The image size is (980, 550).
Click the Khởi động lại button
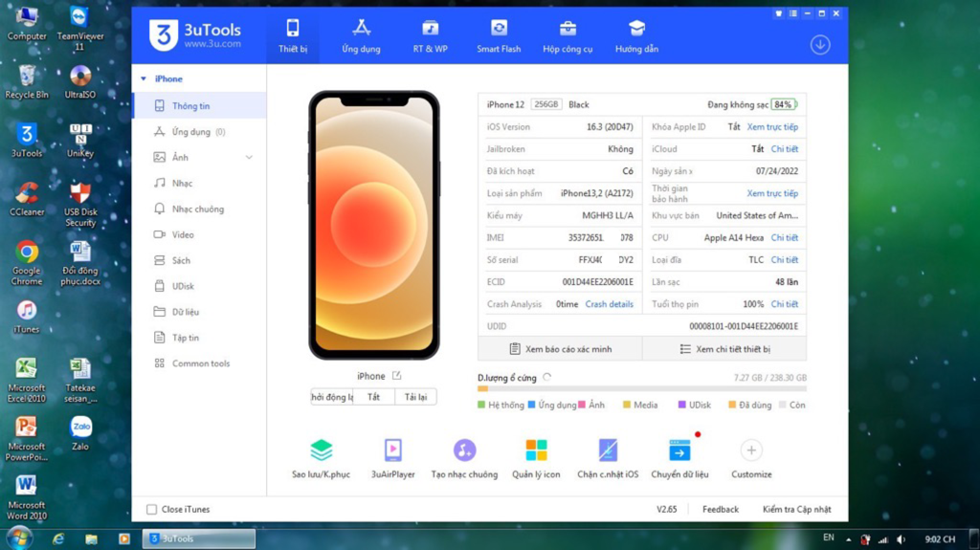click(x=332, y=397)
